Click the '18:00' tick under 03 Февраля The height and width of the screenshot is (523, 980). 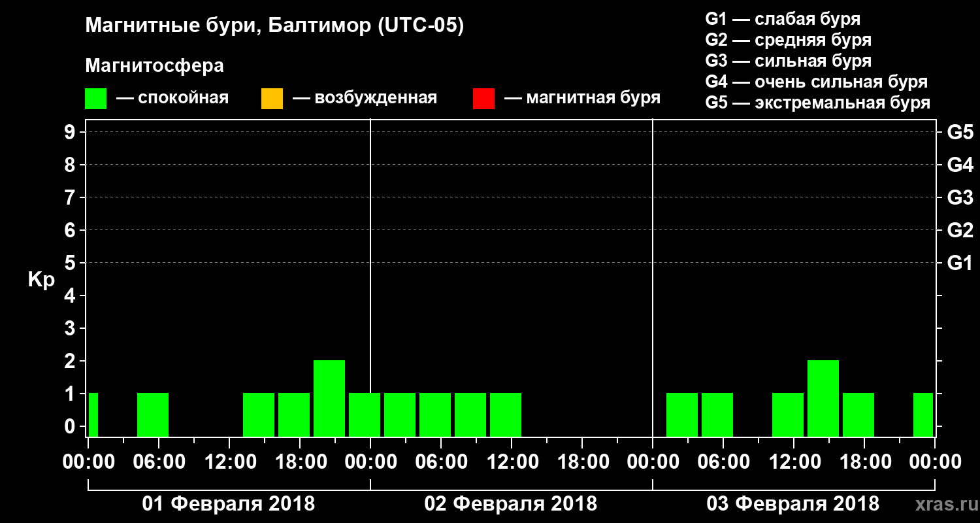864,462
